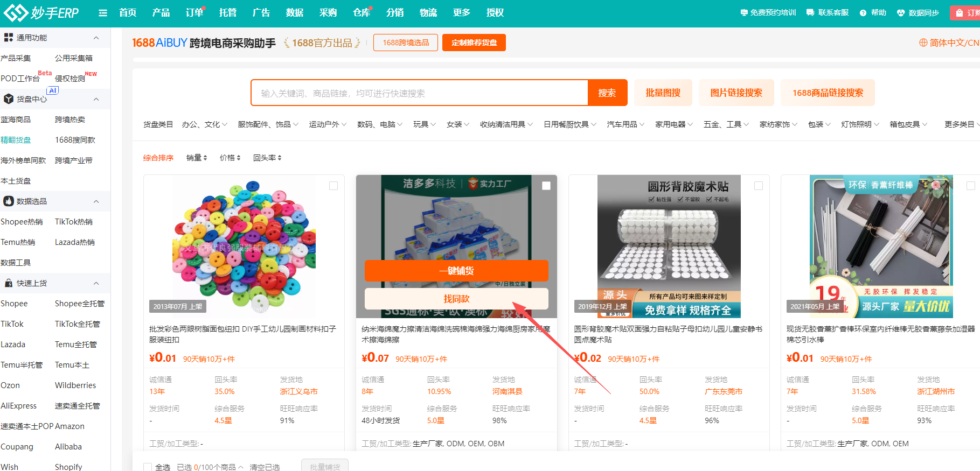Click the 定制推荐货盘 button
This screenshot has width=980, height=471.
tap(474, 43)
